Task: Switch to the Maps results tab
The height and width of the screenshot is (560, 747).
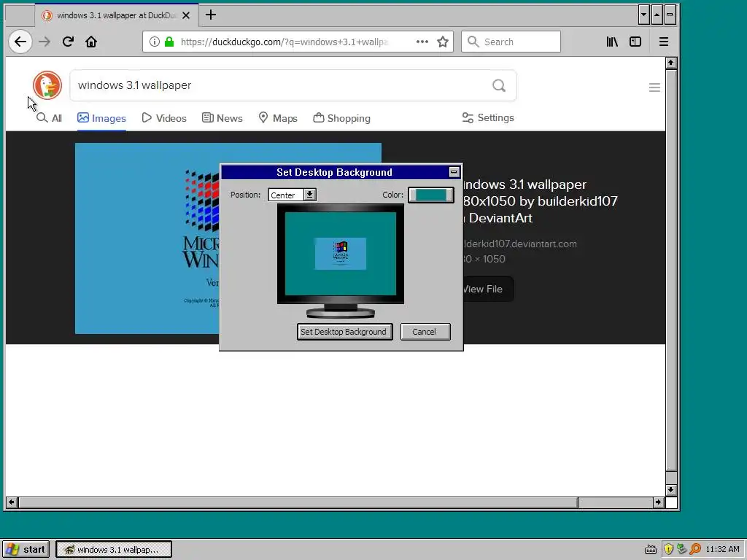Action: click(278, 118)
